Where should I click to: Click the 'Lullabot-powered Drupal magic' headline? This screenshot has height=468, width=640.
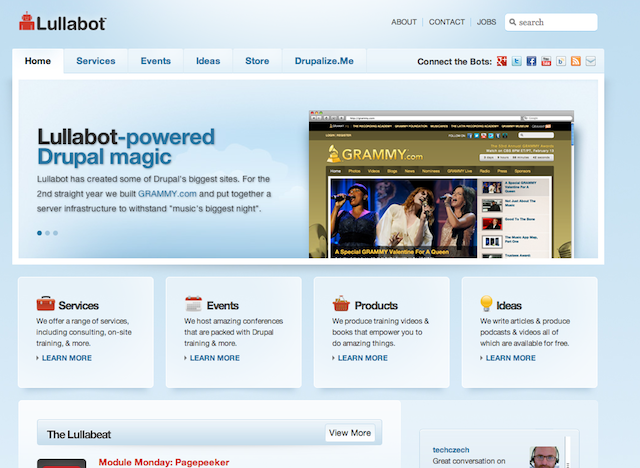pyautogui.click(x=126, y=147)
